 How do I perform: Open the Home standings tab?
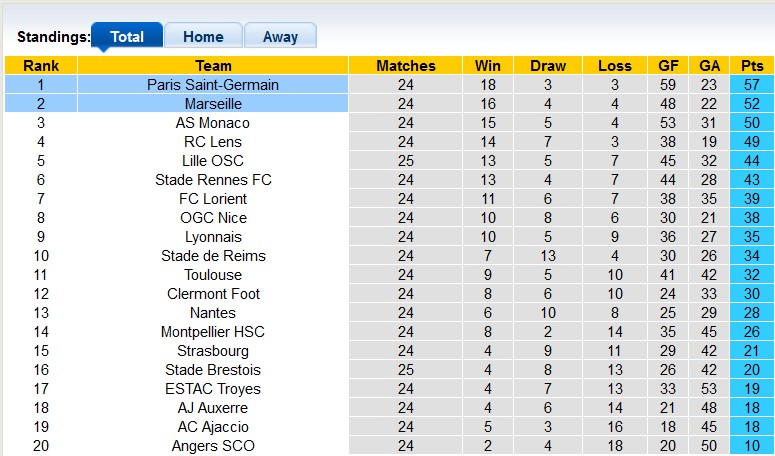coord(203,37)
